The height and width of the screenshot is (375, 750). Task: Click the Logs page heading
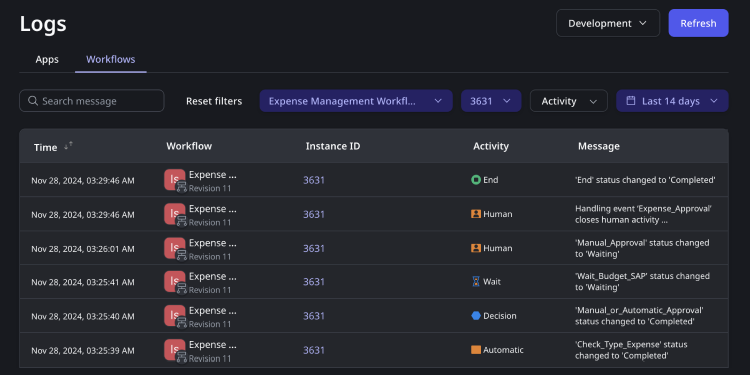click(43, 23)
